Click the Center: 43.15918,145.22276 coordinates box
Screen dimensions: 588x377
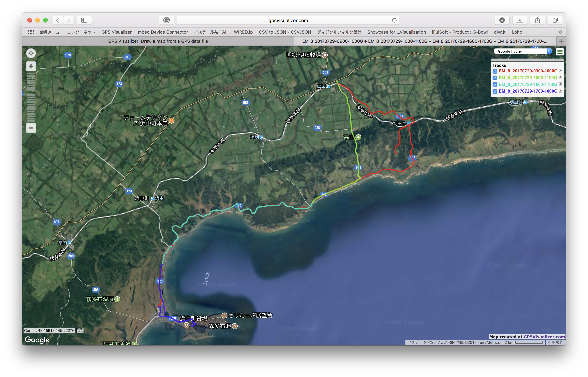click(x=49, y=331)
